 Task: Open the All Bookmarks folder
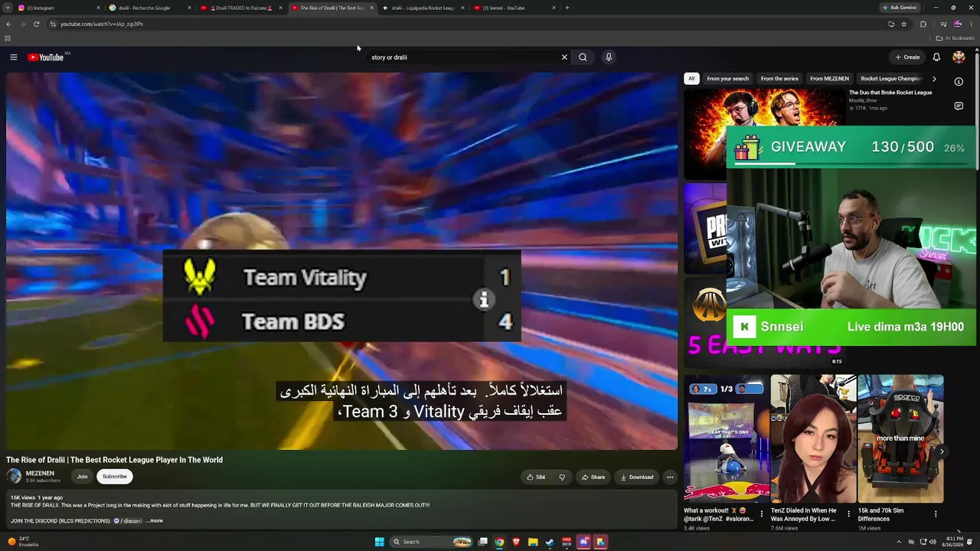tap(955, 38)
